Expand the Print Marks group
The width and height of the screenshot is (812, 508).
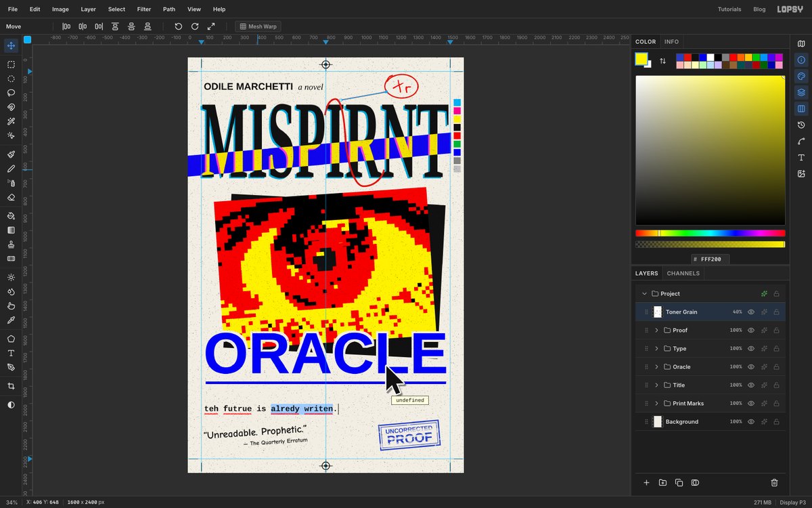point(656,404)
